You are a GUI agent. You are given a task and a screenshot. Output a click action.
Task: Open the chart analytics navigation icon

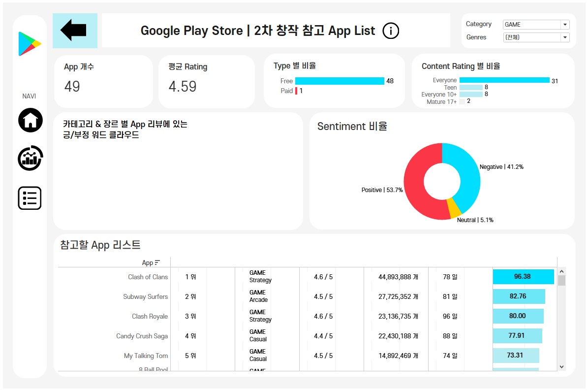point(31,158)
